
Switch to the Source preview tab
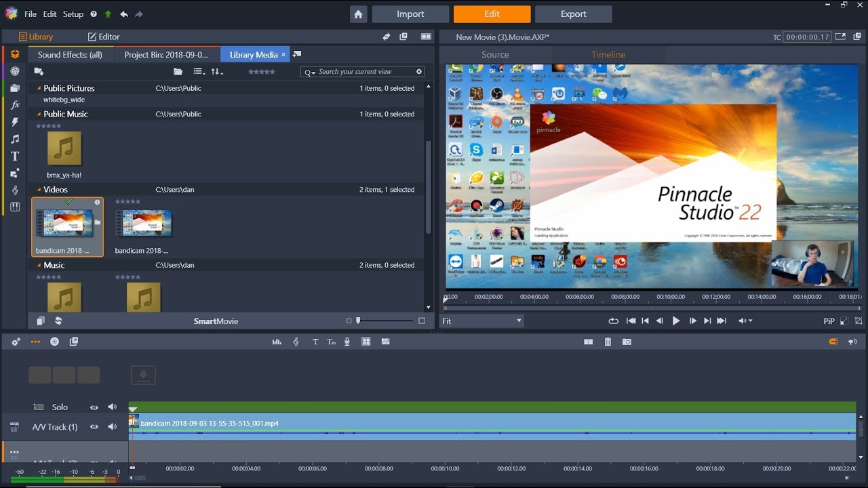click(x=495, y=55)
